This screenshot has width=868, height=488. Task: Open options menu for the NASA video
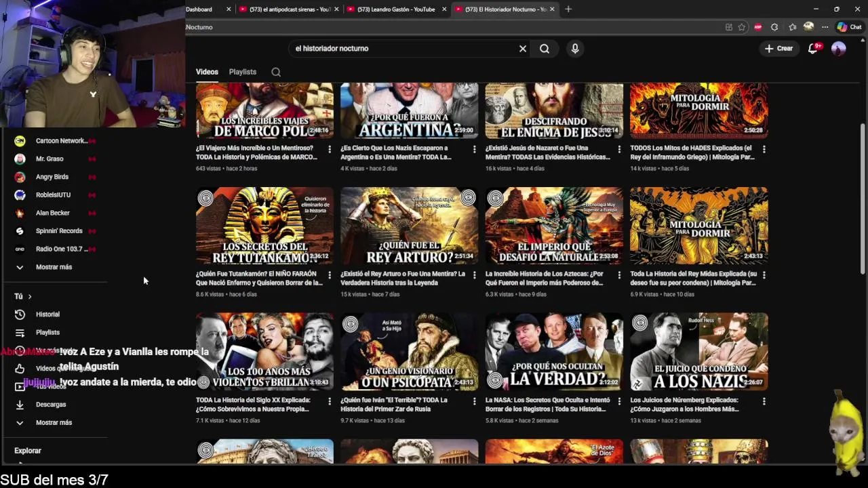click(619, 401)
